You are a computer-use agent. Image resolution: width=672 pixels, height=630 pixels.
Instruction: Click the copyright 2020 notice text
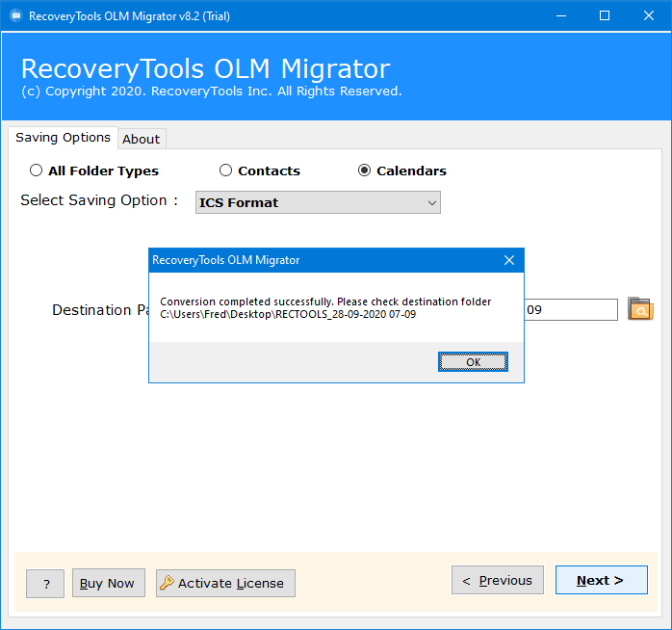[x=212, y=92]
